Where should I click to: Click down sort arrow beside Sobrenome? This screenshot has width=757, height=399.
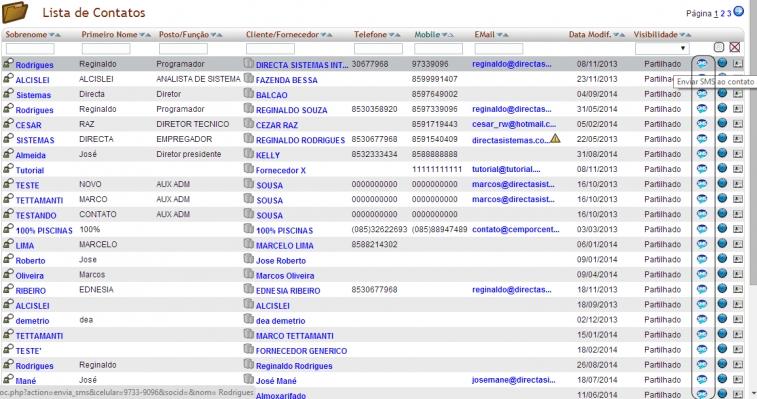pos(52,35)
